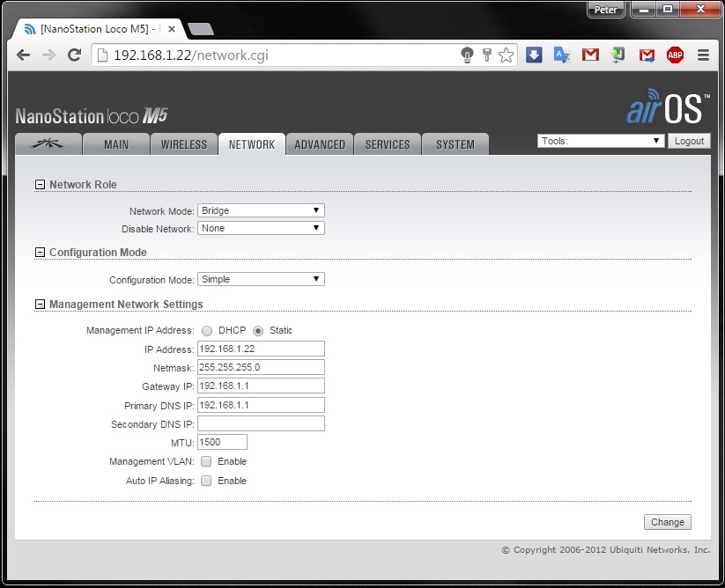The image size is (725, 588).
Task: Switch to the SYSTEM tab
Action: (x=455, y=144)
